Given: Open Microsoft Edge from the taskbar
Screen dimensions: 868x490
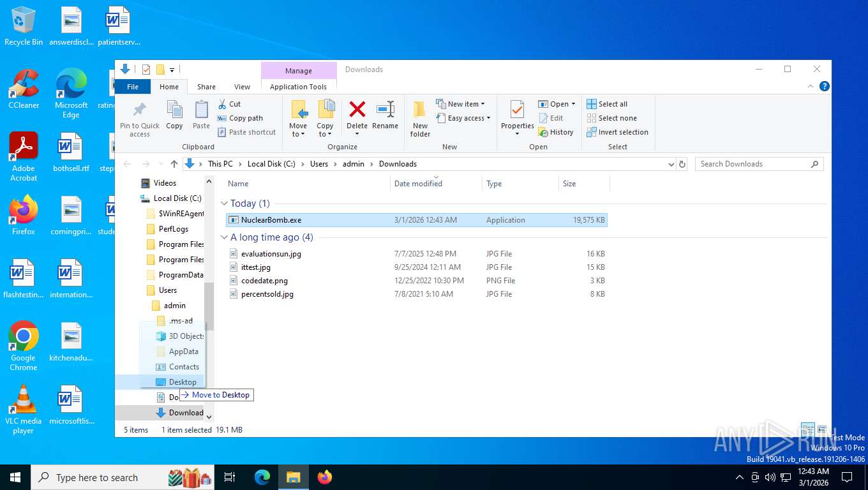Looking at the screenshot, I should click(x=262, y=477).
